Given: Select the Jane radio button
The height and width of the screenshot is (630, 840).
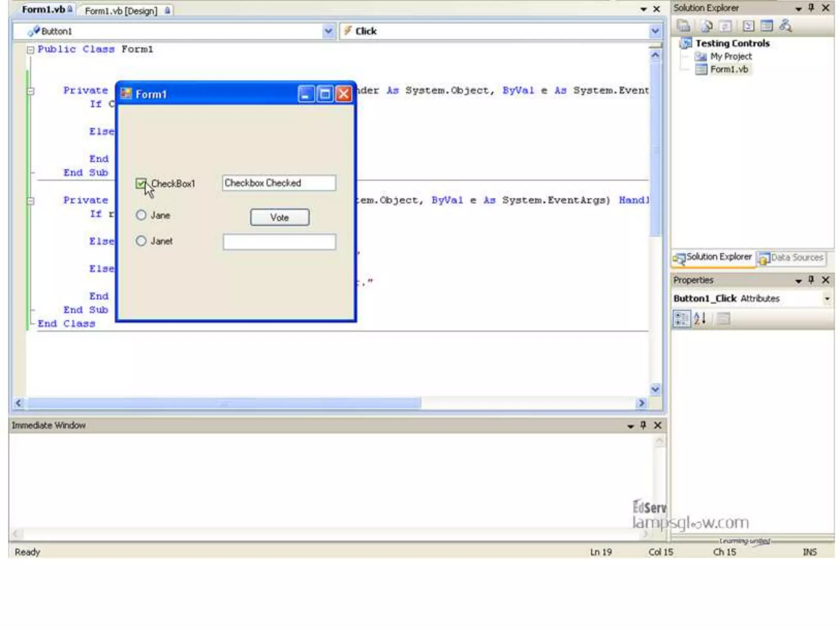Looking at the screenshot, I should pyautogui.click(x=141, y=215).
